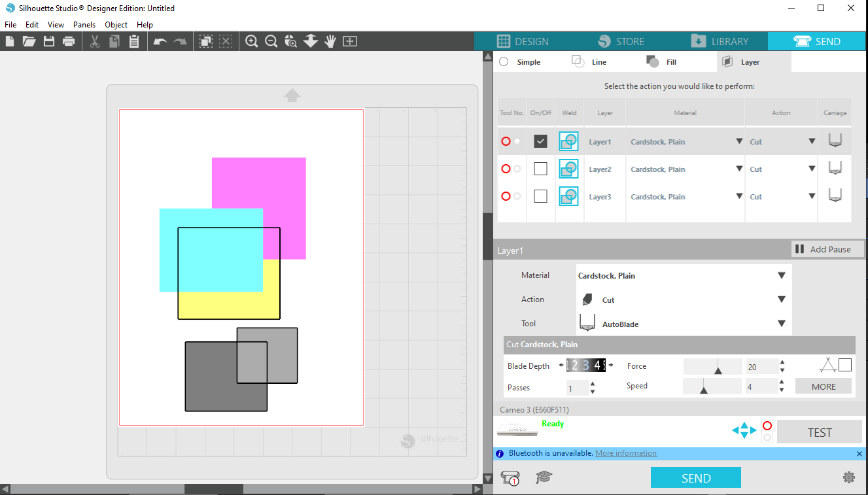Click the Zoom In magnifier
Image resolution: width=868 pixels, height=495 pixels.
[x=252, y=41]
